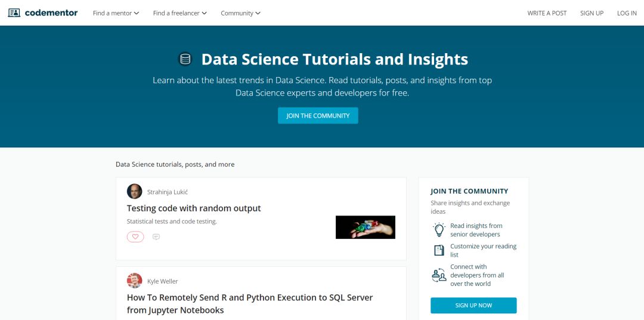The image size is (644, 320).
Task: Like the Testing code with random output post
Action: click(135, 237)
